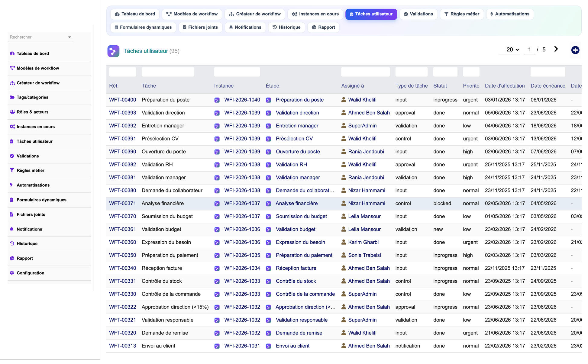
Task: Open task reference WFT-00322
Action: 122,307
